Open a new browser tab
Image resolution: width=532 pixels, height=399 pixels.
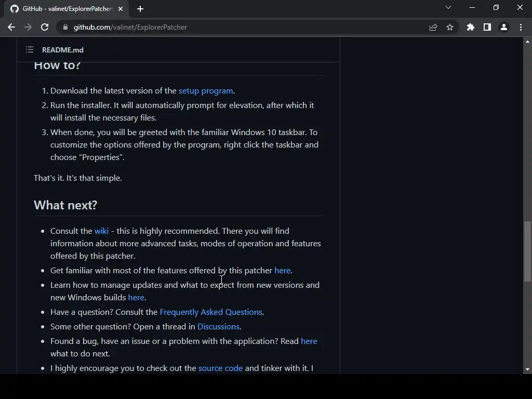(140, 9)
